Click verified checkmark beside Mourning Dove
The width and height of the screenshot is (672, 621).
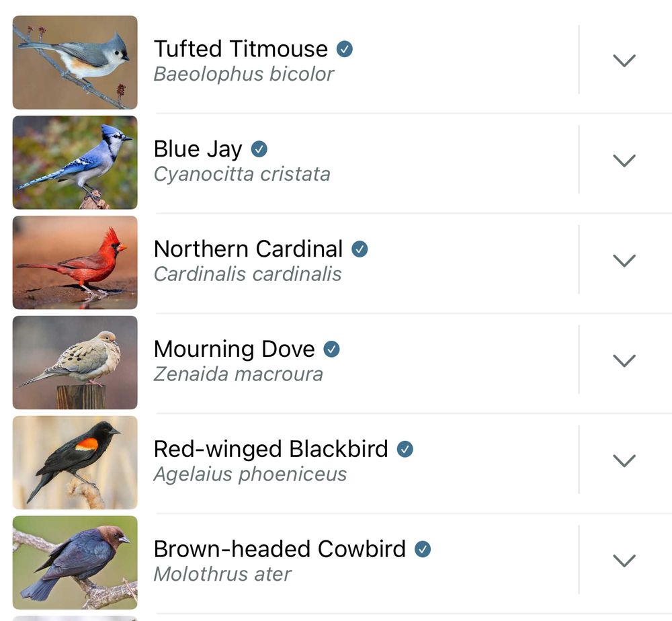coord(331,349)
